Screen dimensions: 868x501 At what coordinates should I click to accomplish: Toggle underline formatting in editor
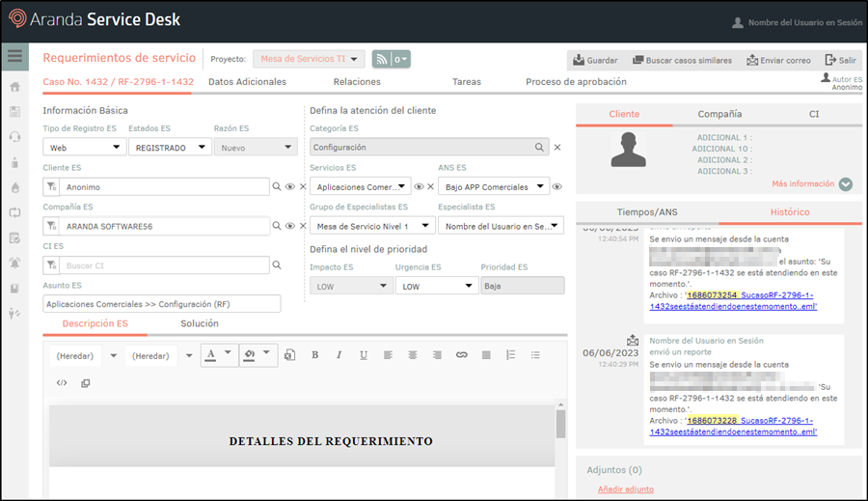click(x=364, y=355)
